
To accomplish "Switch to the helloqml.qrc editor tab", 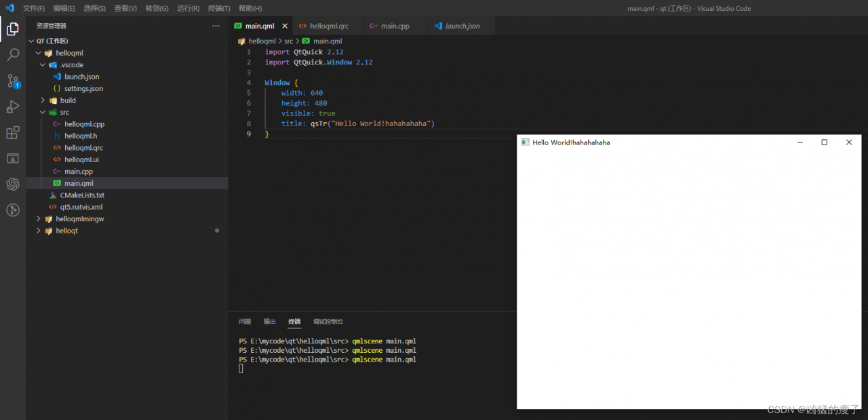I will [x=324, y=26].
